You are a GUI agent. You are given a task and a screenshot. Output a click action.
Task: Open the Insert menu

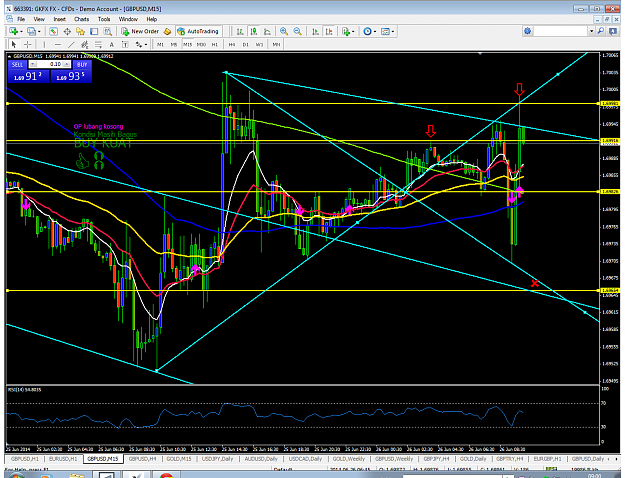60,19
